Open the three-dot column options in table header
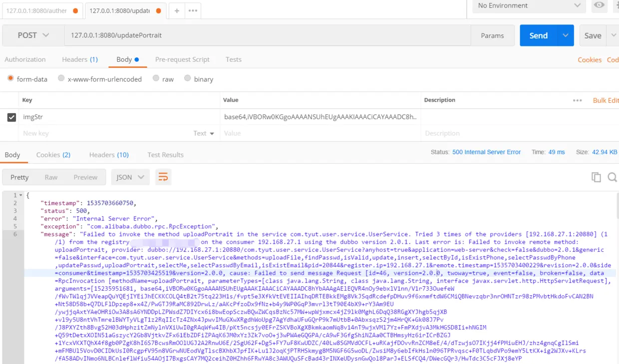Screen dimensions: 619x364 pyautogui.click(x=578, y=100)
